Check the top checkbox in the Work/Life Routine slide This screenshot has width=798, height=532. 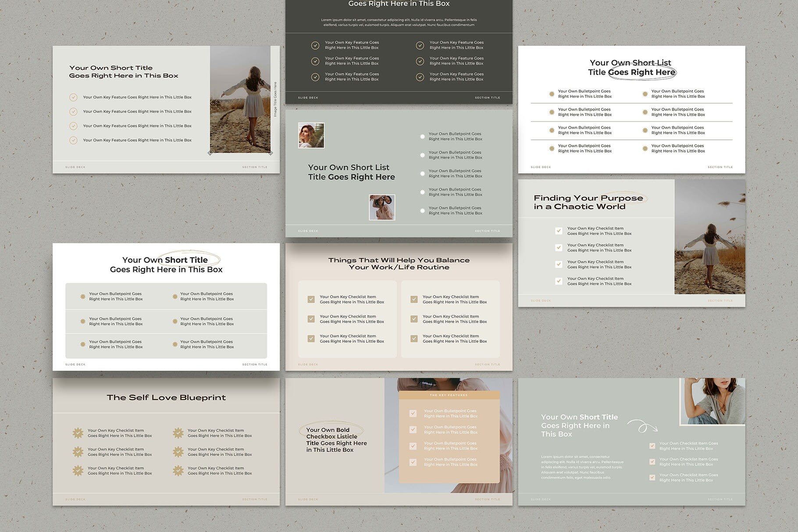pos(311,299)
